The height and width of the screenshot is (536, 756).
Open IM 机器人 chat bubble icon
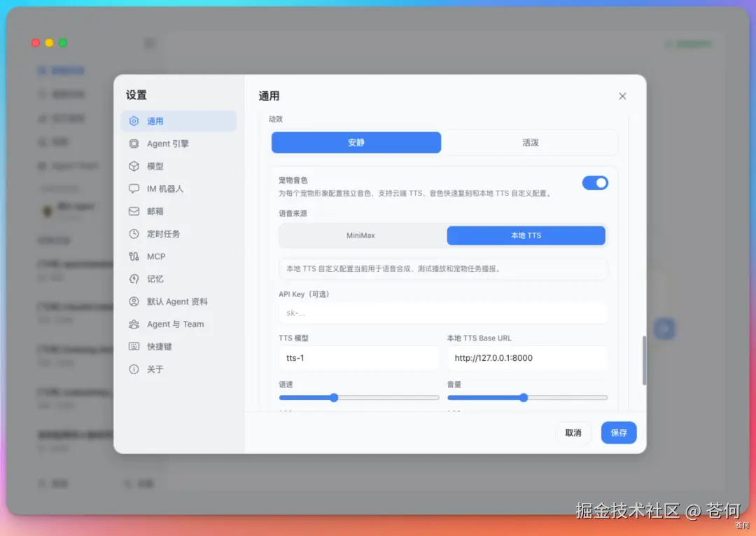click(x=134, y=188)
